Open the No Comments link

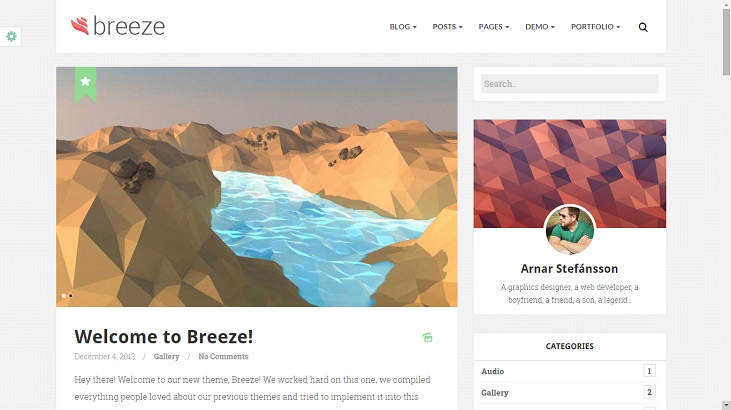[223, 356]
